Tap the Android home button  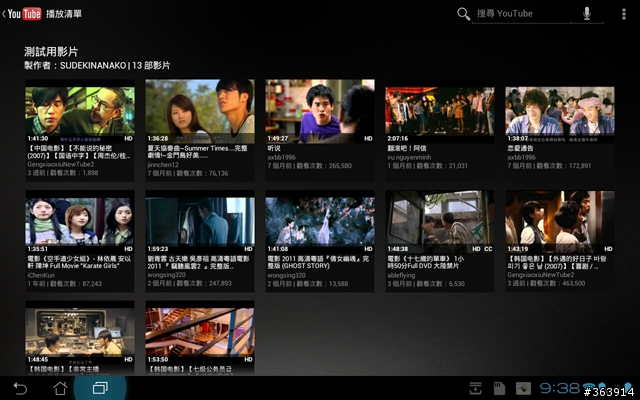(60, 388)
